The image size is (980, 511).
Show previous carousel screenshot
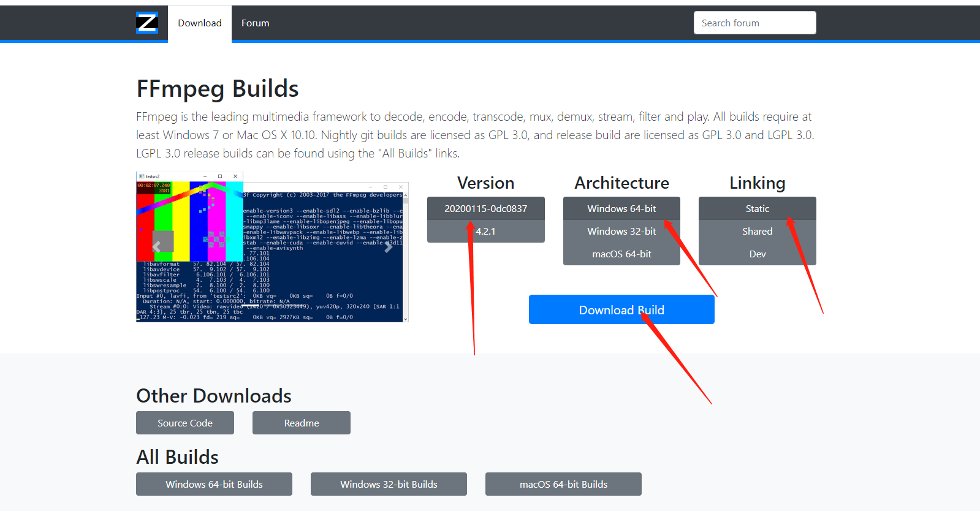tap(157, 247)
